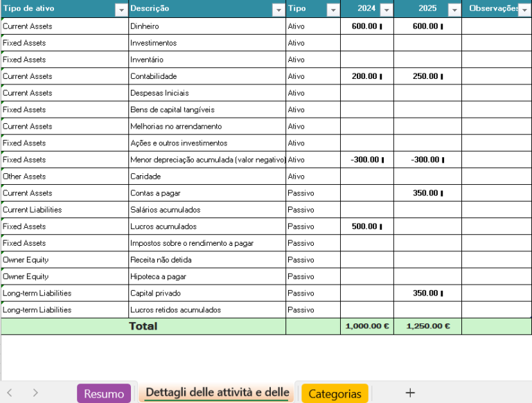The image size is (532, 403).
Task: Select Fixed Assets in Investimentos row
Action: tap(65, 43)
